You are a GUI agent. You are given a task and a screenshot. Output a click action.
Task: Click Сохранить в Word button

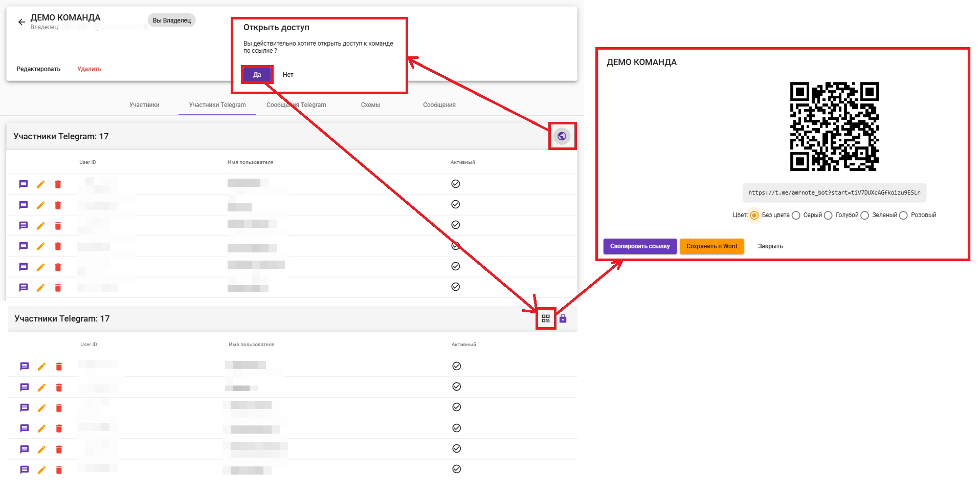(711, 246)
